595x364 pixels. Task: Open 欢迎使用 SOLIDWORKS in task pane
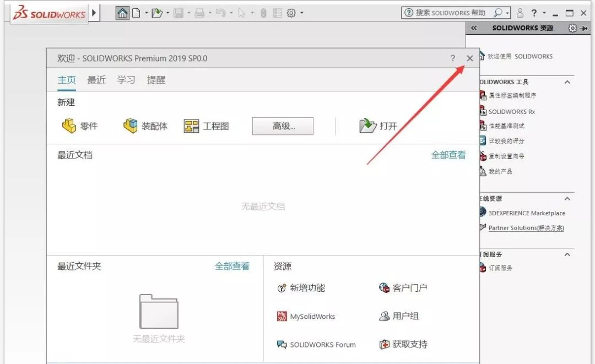click(x=520, y=57)
